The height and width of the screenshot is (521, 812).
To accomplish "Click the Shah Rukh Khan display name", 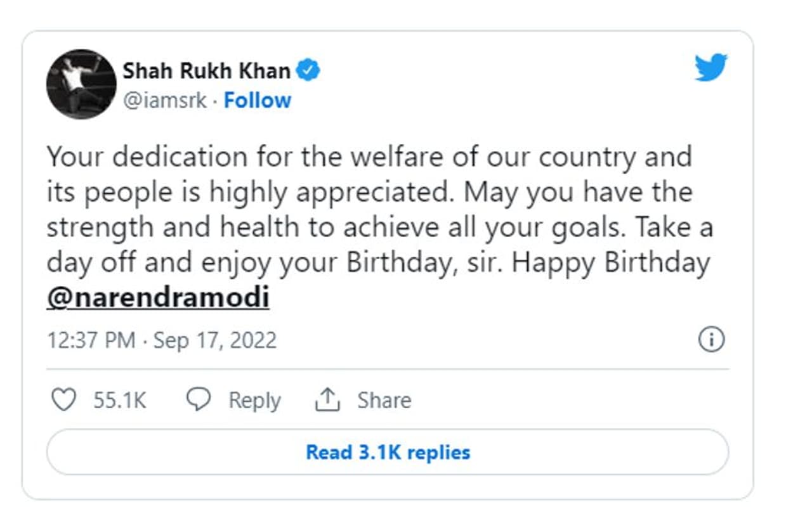I will [x=206, y=71].
